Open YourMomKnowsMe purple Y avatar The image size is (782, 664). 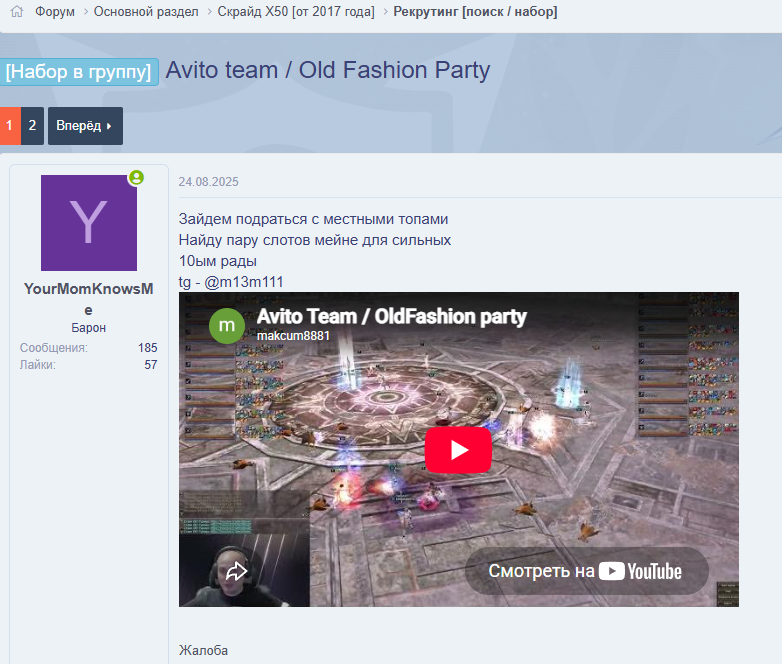tap(89, 222)
